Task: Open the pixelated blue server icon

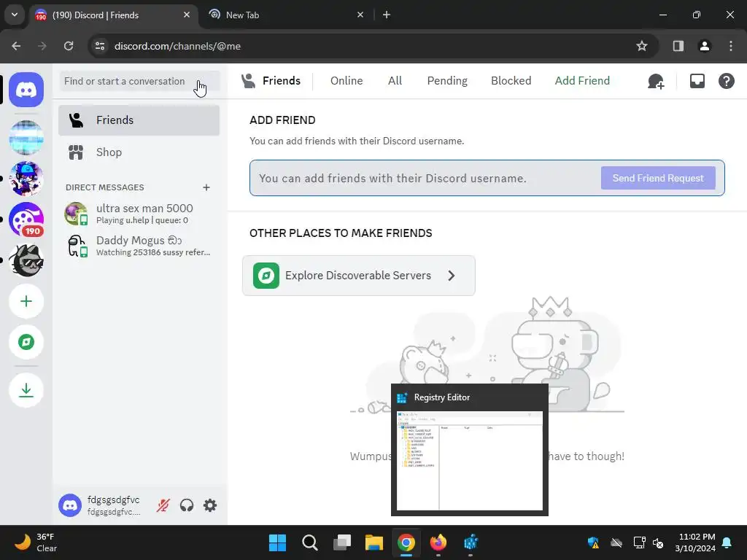Action: (x=26, y=138)
